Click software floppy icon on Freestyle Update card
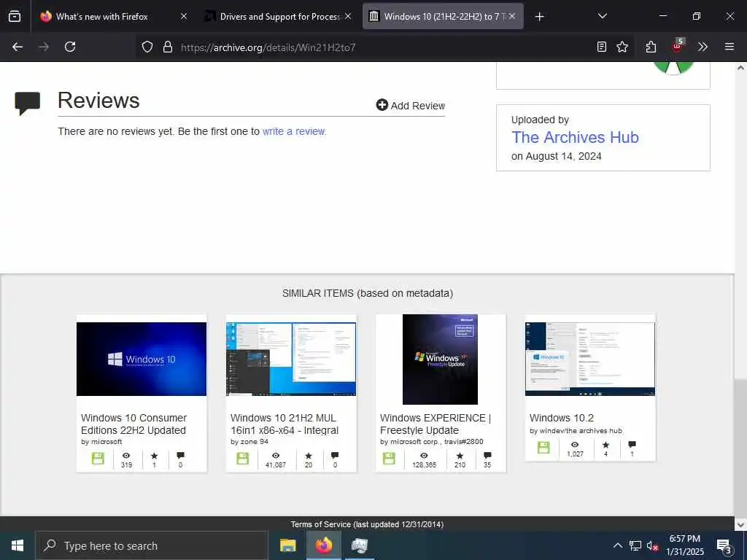Image resolution: width=747 pixels, height=560 pixels. click(389, 459)
